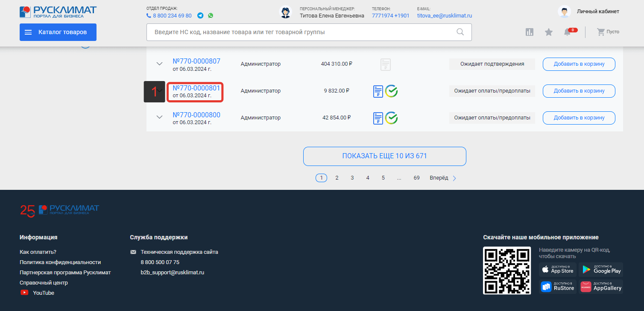Click green check status icon for order 770-0000800
Viewport: 644px width, 311px height.
(391, 118)
